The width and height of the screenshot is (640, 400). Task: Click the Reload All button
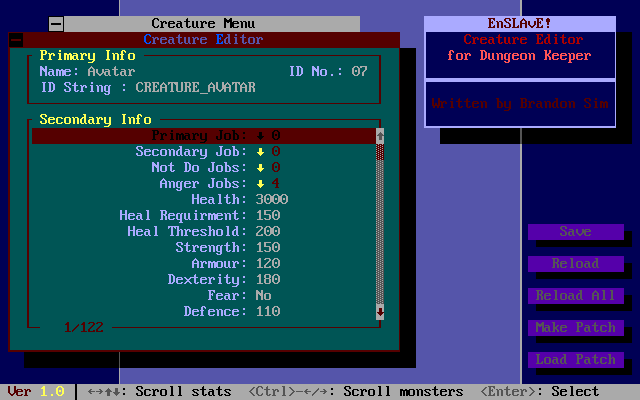[x=576, y=296]
